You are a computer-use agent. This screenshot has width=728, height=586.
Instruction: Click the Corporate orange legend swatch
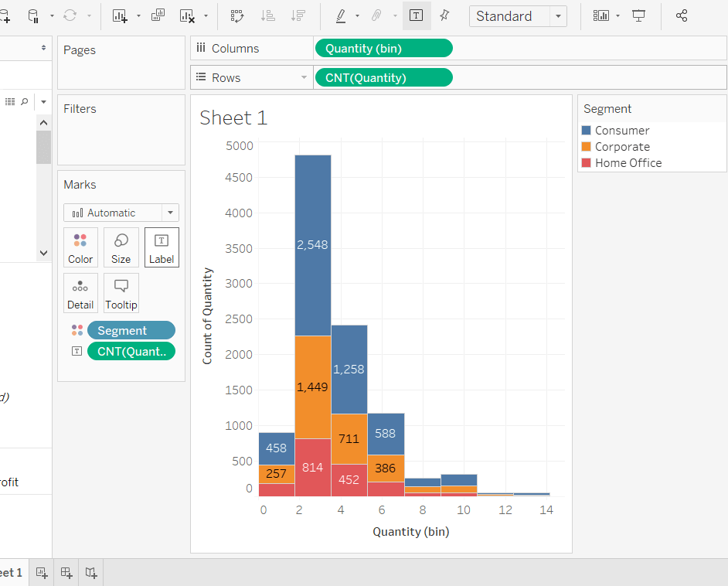click(x=587, y=147)
